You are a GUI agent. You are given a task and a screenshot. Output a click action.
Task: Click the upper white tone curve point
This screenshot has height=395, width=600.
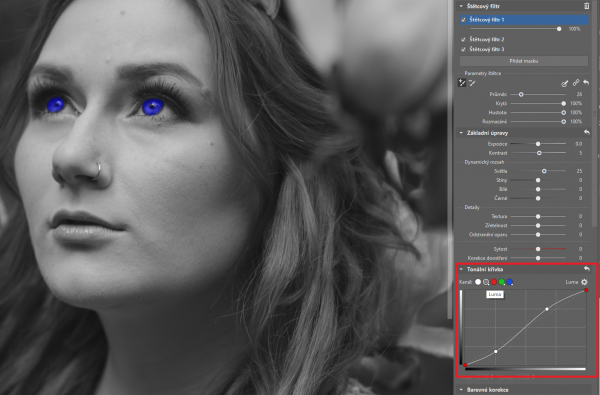pyautogui.click(x=547, y=309)
